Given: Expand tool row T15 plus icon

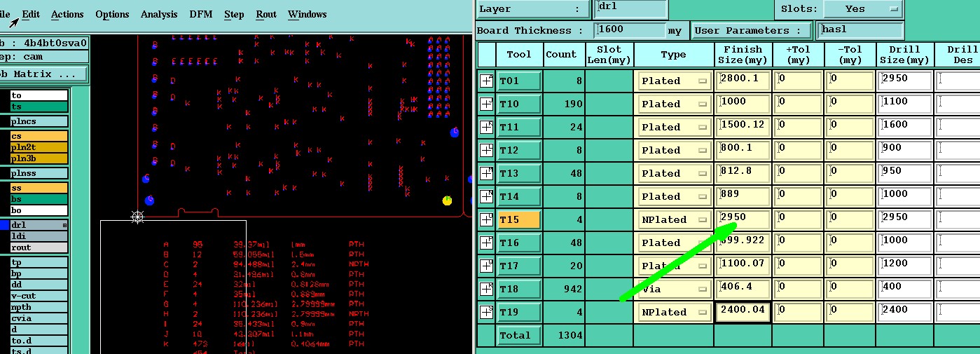Looking at the screenshot, I should point(486,219).
